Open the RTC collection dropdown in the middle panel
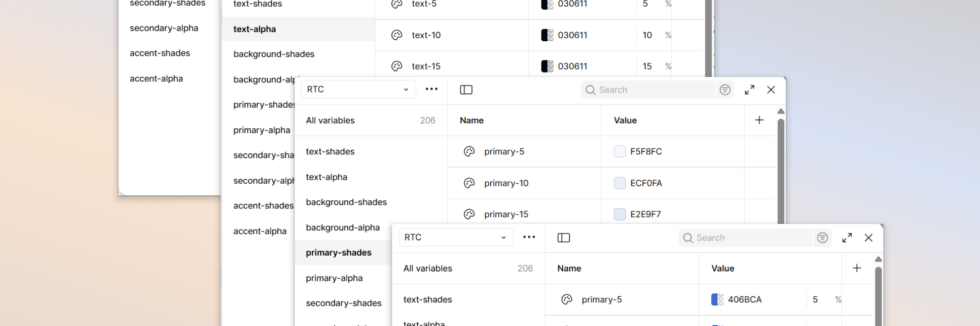 [358, 89]
